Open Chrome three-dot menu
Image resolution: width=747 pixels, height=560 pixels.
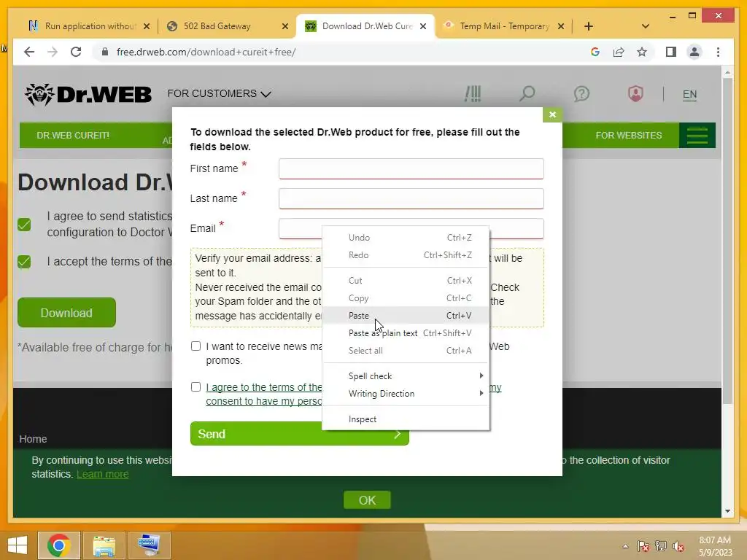718,52
